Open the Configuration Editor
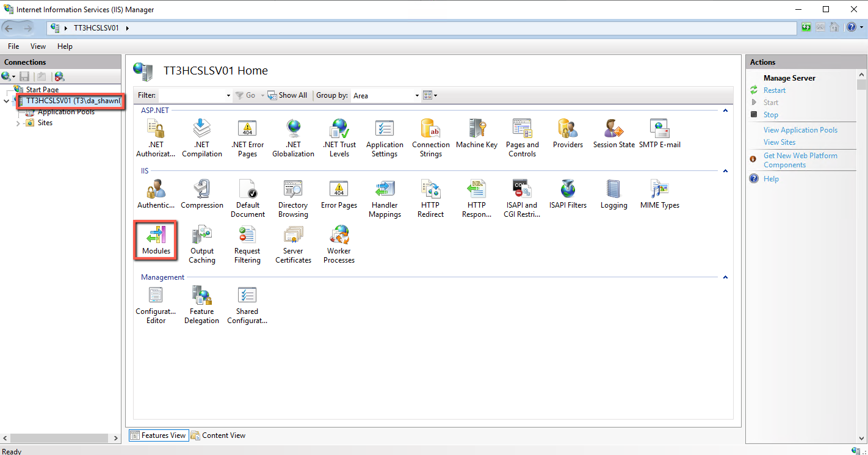The width and height of the screenshot is (868, 455). click(x=156, y=304)
